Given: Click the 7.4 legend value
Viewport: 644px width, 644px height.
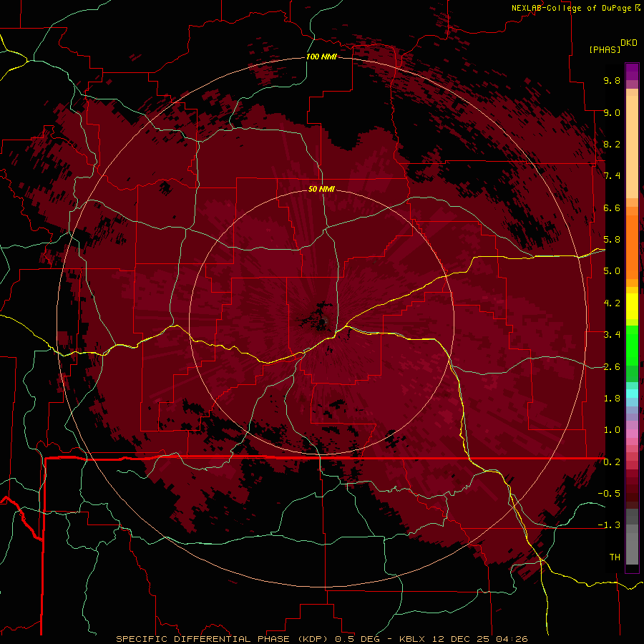Looking at the screenshot, I should click(612, 176).
